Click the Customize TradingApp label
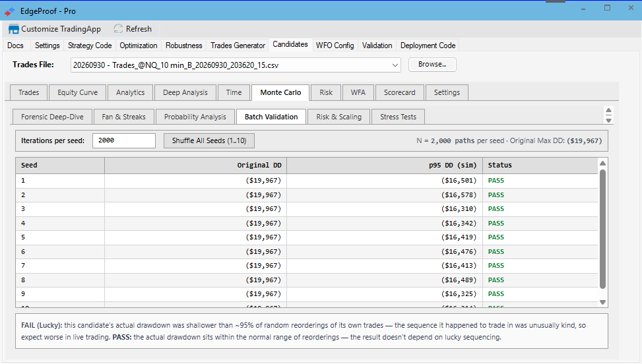Viewport: 642px width, 364px height. (61, 29)
